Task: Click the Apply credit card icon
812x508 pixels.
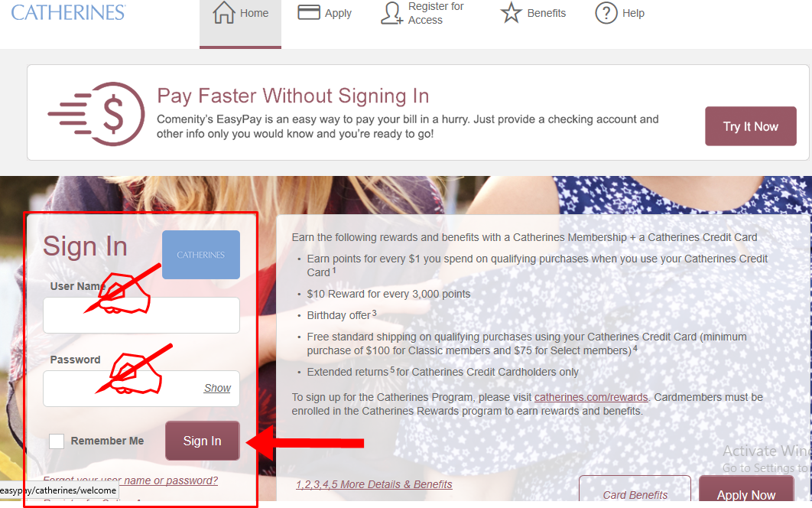Action: click(309, 12)
